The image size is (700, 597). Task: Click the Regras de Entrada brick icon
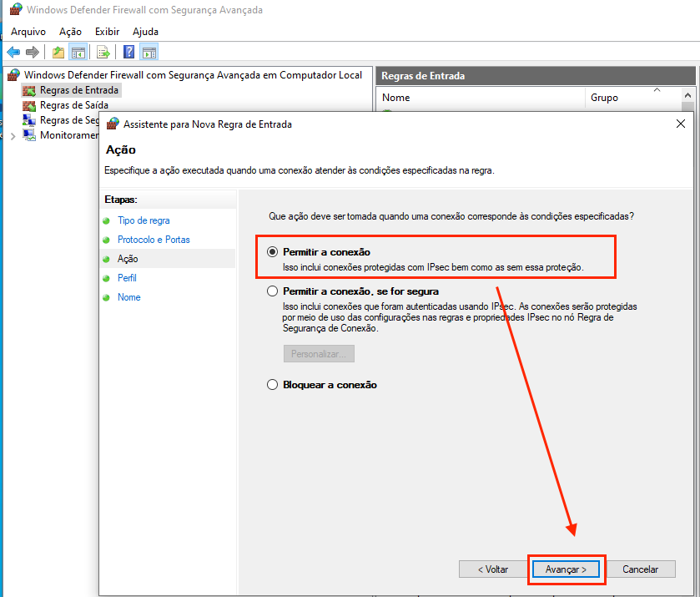click(x=29, y=90)
